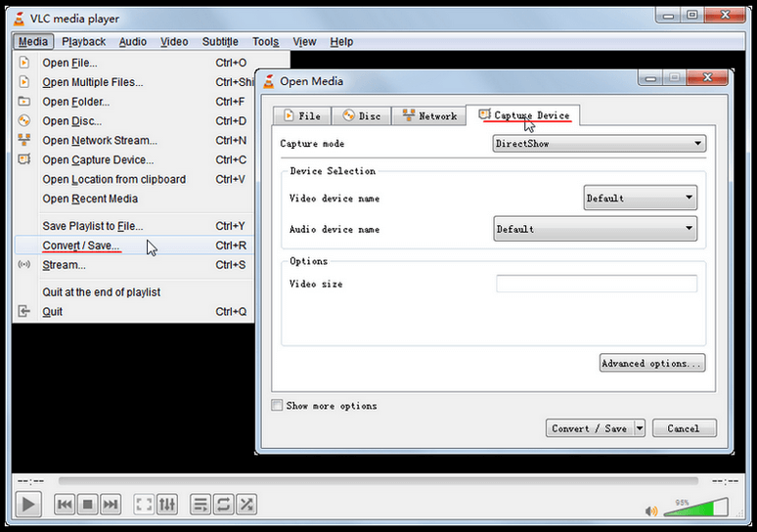This screenshot has width=757, height=532.
Task: Open extended settings equalizer icon
Action: click(167, 505)
